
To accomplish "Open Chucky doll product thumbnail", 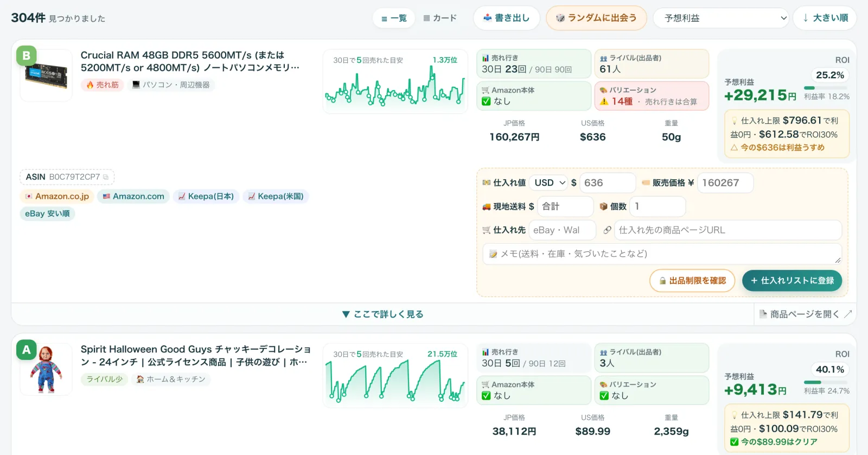I will (46, 370).
